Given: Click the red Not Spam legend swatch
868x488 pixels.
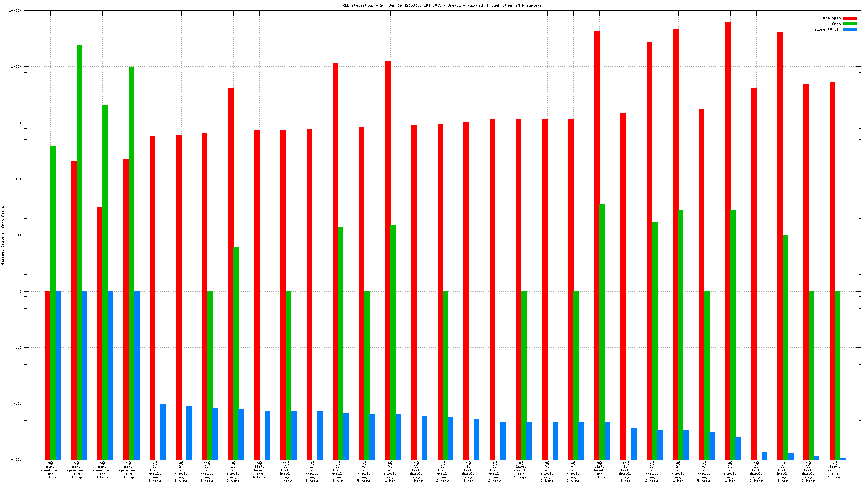Looking at the screenshot, I should click(x=850, y=18).
